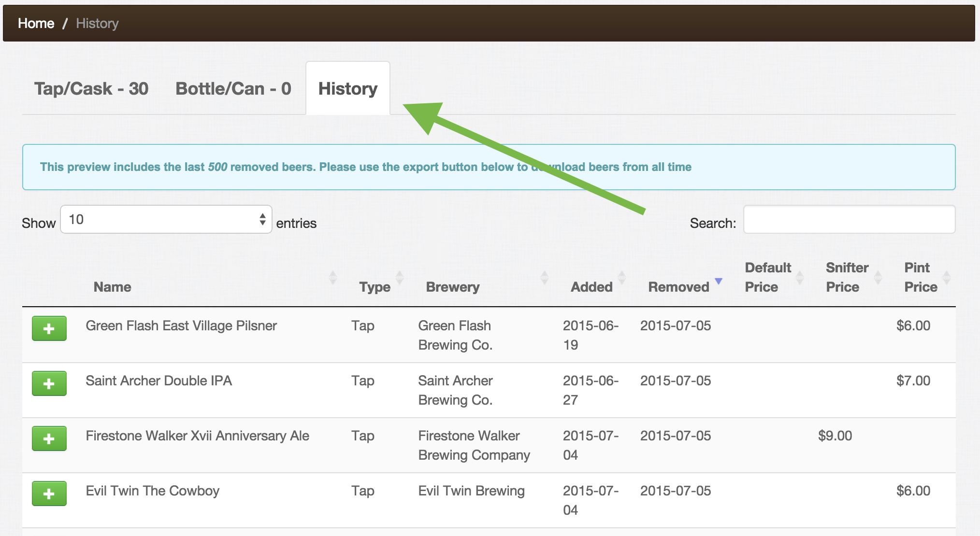Screen dimensions: 980x536
Task: Click the $9.00 snifter price
Action: [x=835, y=436]
